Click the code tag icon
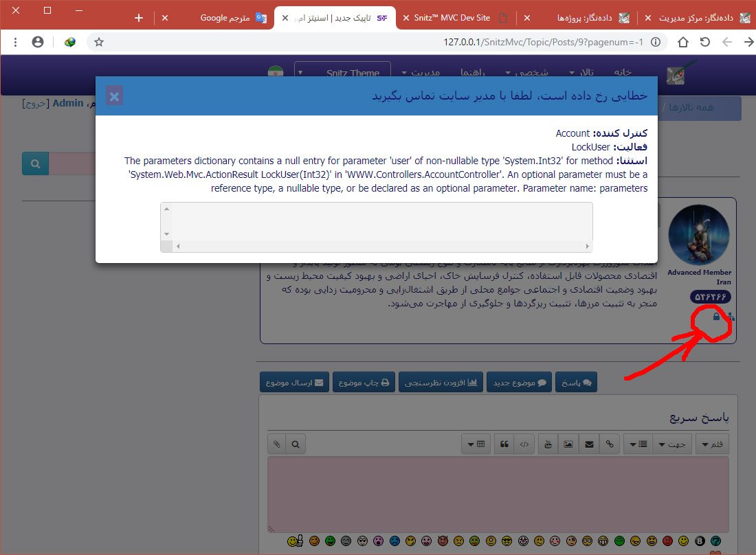This screenshot has width=756, height=555. [524, 444]
